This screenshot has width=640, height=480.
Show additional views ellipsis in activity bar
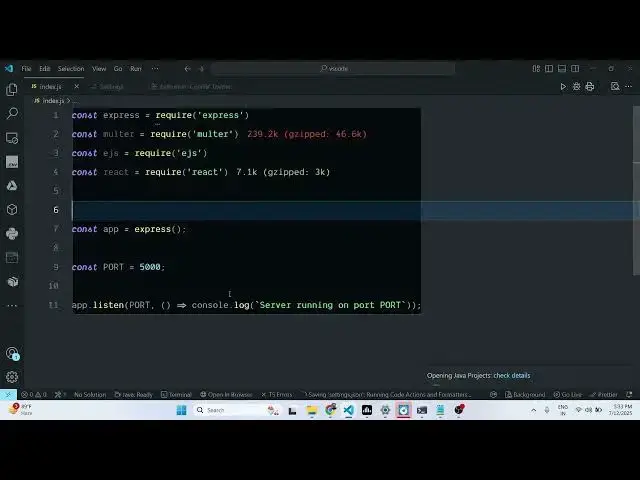click(x=12, y=305)
